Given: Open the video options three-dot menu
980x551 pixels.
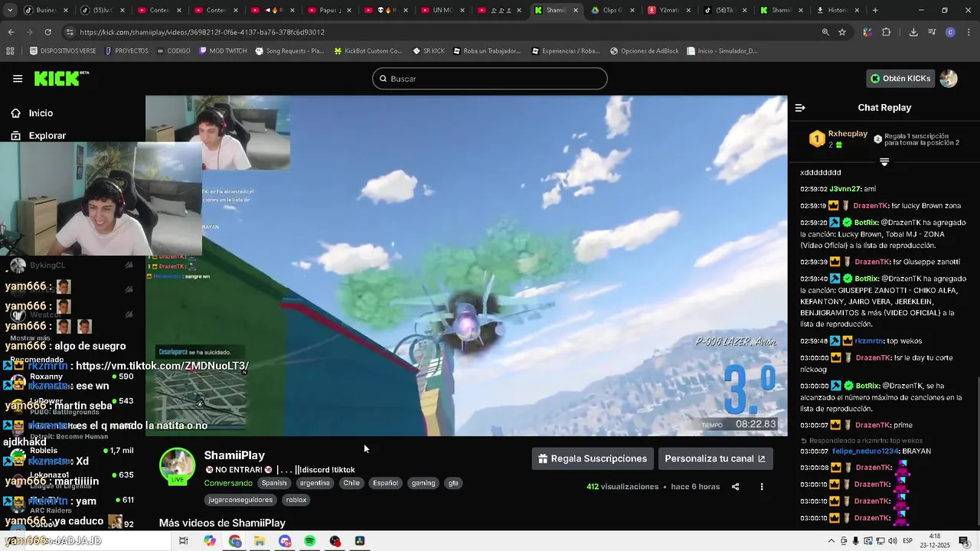Looking at the screenshot, I should tap(761, 487).
